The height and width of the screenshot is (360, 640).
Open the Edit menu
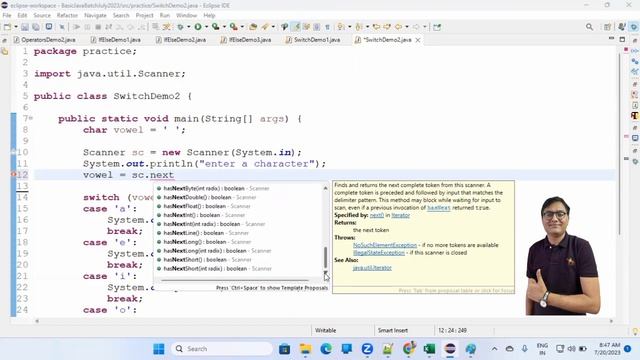(x=22, y=15)
